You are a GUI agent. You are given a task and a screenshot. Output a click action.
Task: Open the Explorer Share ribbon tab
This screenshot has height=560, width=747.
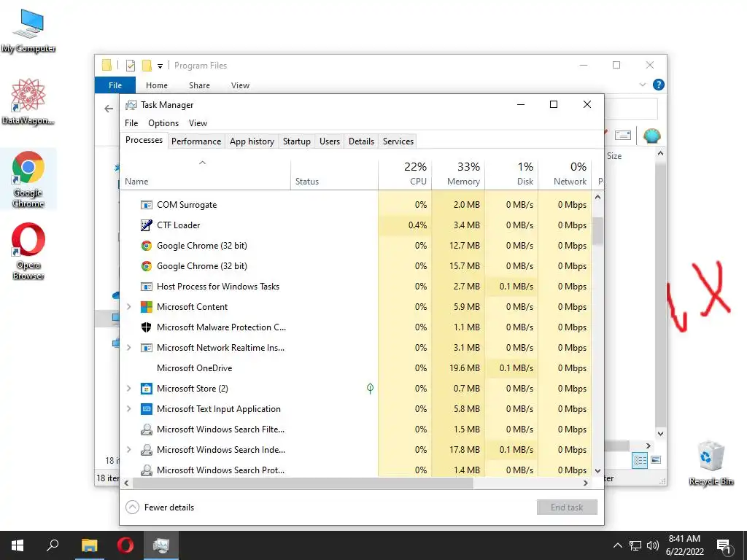pyautogui.click(x=199, y=85)
